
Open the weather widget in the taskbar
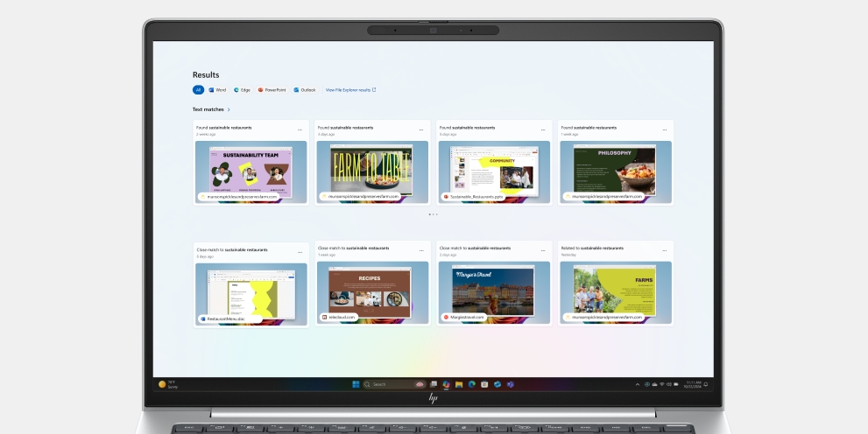[x=168, y=384]
